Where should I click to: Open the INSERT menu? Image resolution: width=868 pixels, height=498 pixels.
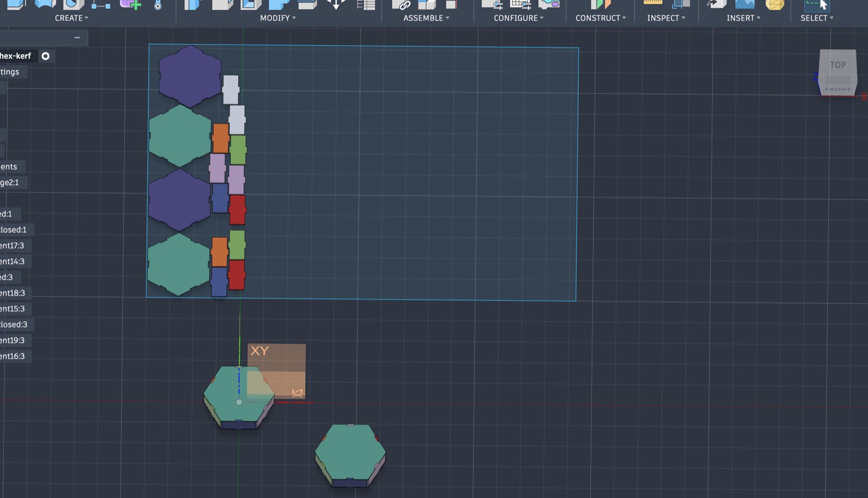click(743, 18)
